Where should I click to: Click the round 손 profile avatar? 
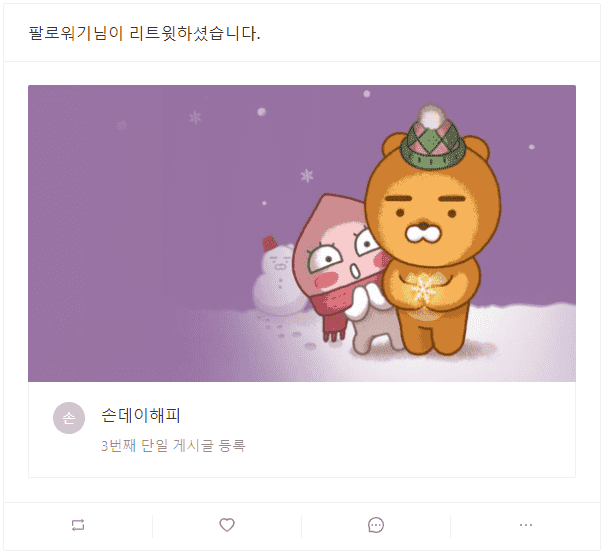tap(69, 418)
